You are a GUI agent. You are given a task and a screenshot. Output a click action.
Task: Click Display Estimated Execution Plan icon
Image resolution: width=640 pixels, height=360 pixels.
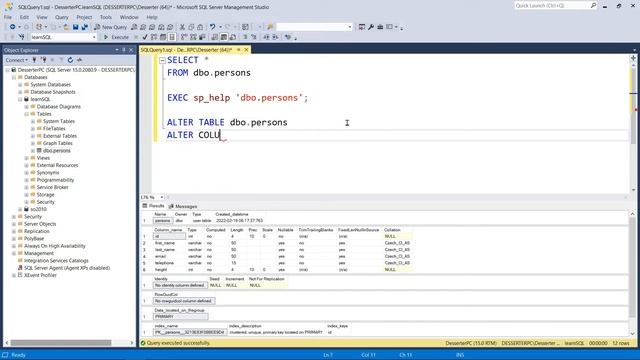click(154, 37)
